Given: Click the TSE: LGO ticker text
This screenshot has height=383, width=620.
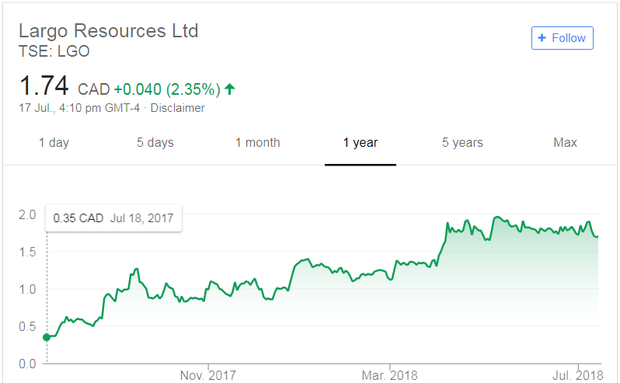Looking at the screenshot, I should pos(54,51).
